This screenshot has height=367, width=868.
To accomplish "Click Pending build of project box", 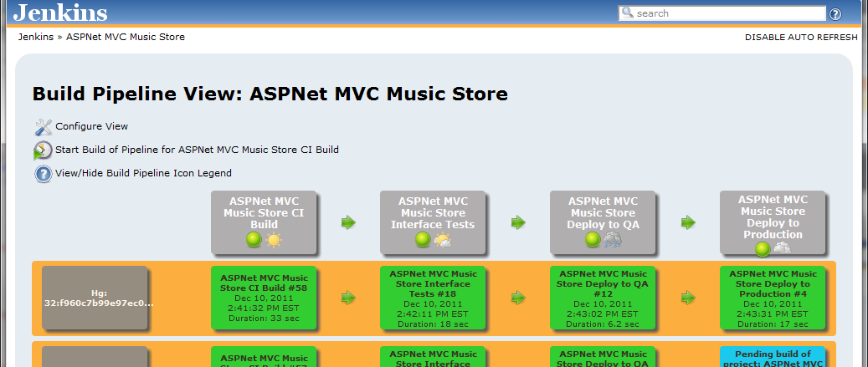I will coord(773,357).
